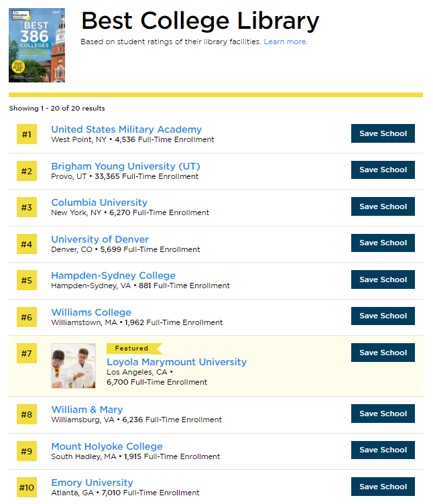Open United States Military Academy page
433x504 pixels.
pos(126,129)
